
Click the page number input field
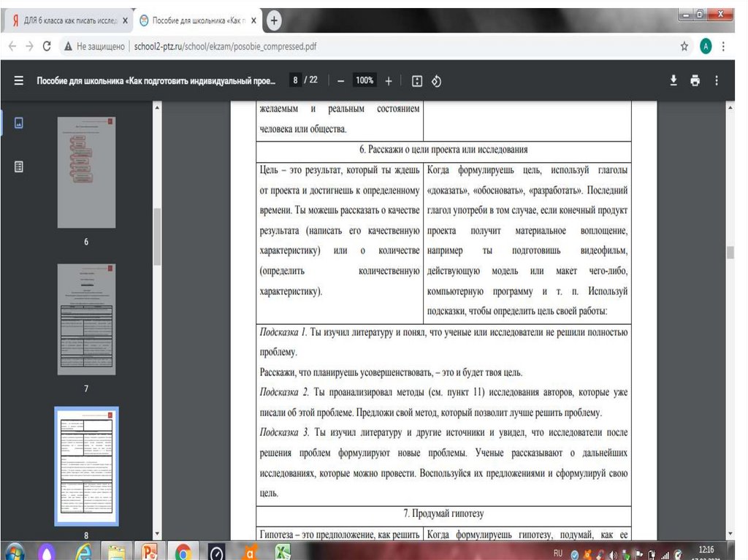[295, 80]
